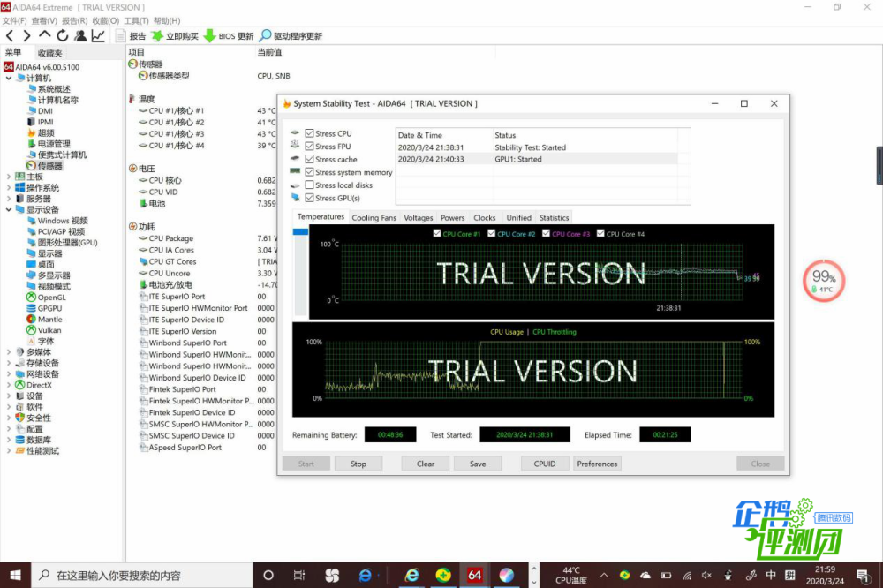Screen dimensions: 883x588
Task: Open the user icon in AIDA64 toolbar
Action: click(80, 36)
